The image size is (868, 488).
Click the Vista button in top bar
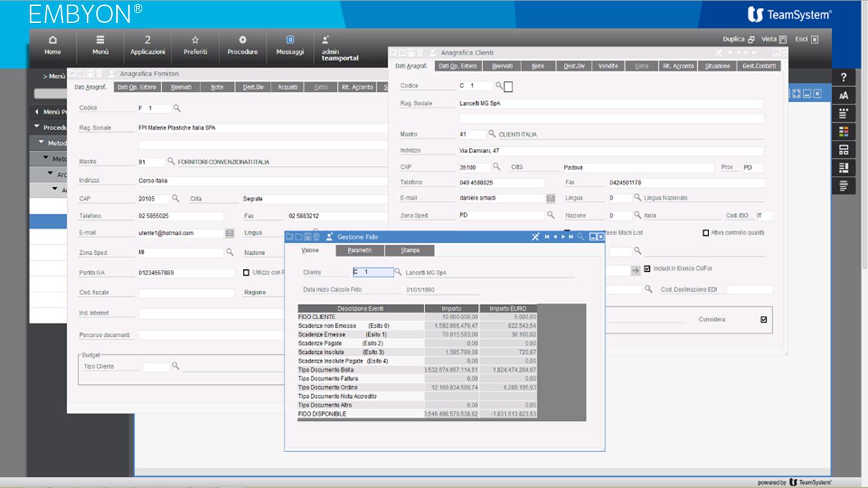(x=774, y=39)
